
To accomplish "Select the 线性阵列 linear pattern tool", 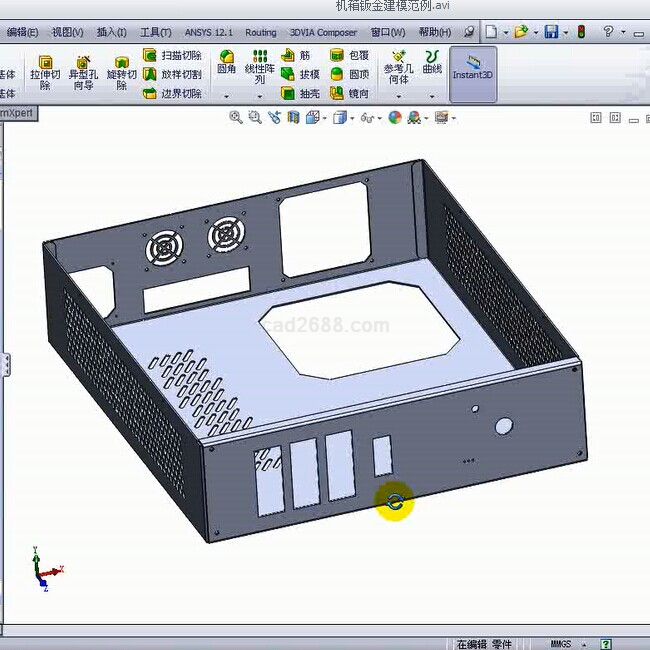I will (260, 67).
